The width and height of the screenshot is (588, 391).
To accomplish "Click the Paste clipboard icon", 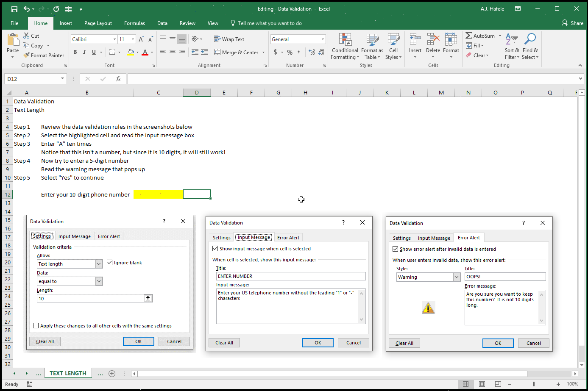I will click(13, 41).
